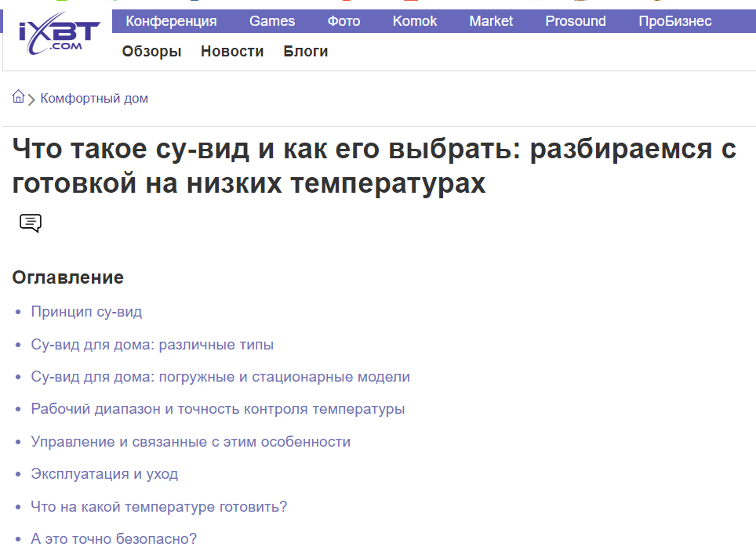The width and height of the screenshot is (756, 554).
Task: Jump to А это точно безопасно? section
Action: coord(114,539)
